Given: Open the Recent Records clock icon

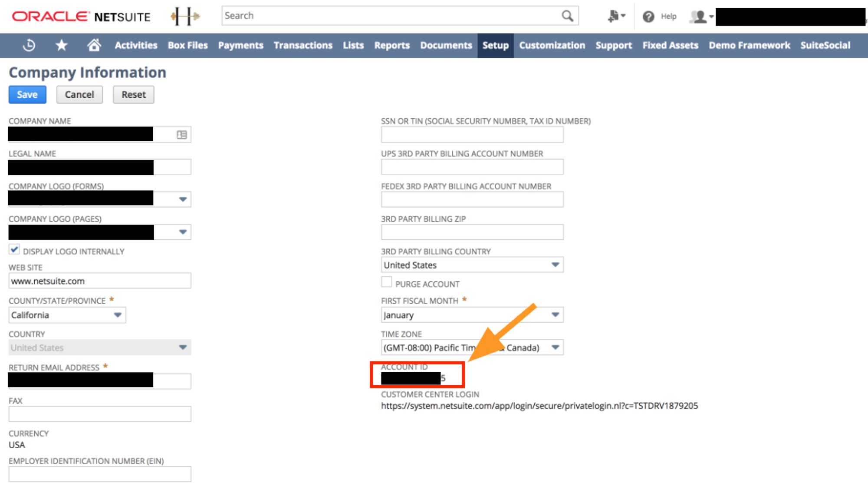Looking at the screenshot, I should (x=29, y=45).
